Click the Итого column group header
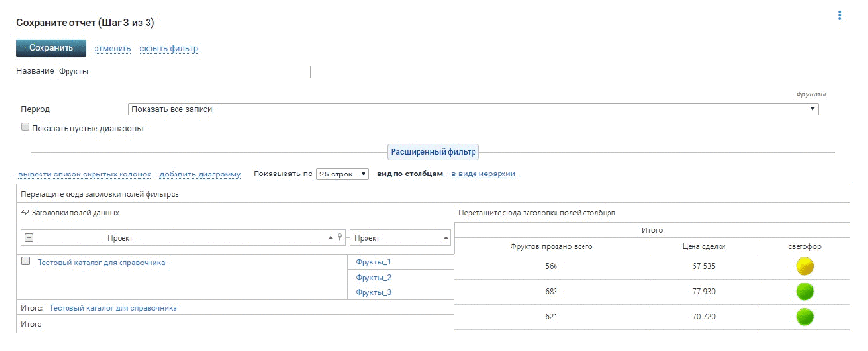 tap(652, 230)
